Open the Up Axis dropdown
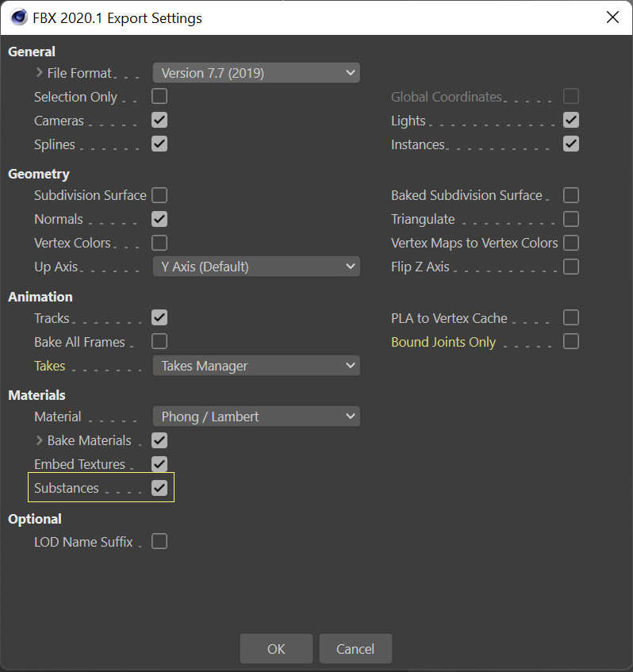The height and width of the screenshot is (672, 633). [255, 267]
